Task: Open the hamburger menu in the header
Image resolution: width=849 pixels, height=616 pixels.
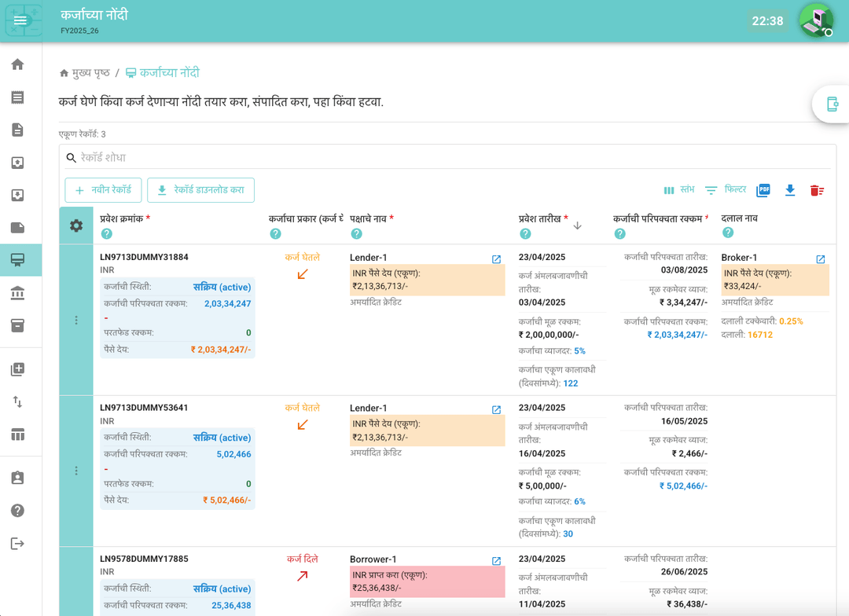Action: [x=21, y=20]
